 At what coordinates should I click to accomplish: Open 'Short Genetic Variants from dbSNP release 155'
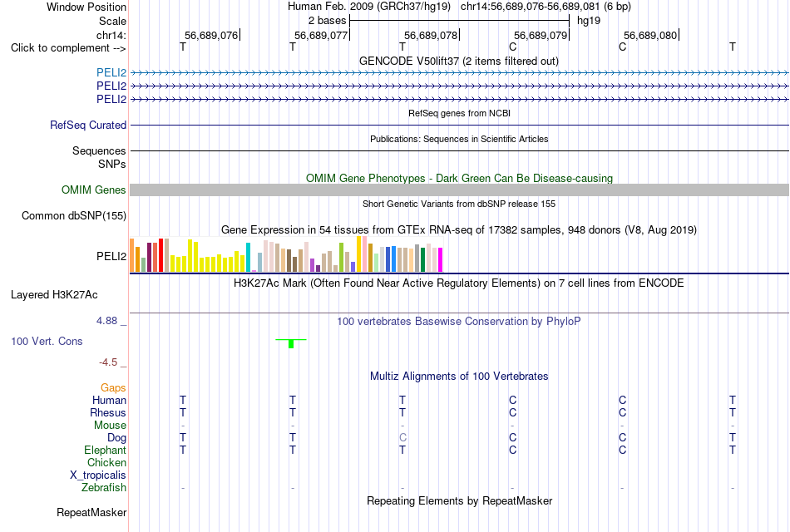pyautogui.click(x=459, y=204)
